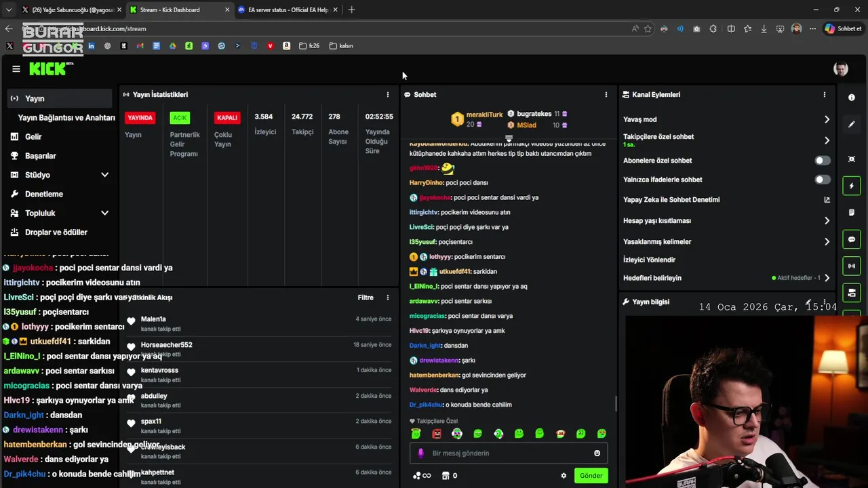Select the first green emote in the emote row
Image resolution: width=868 pixels, height=488 pixels.
(416, 434)
